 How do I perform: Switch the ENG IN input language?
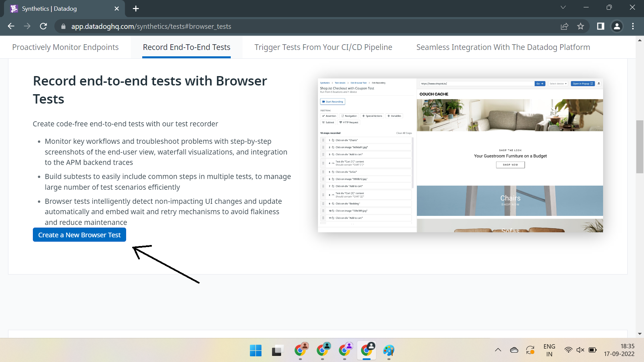tap(549, 350)
